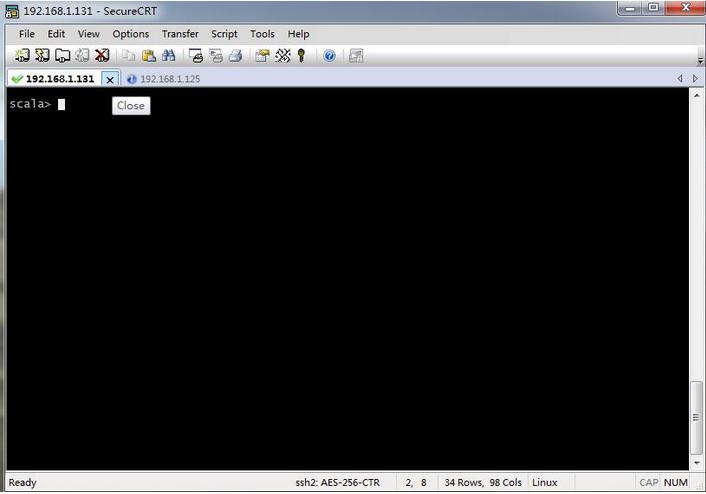Open the Edit menu
This screenshot has width=706, height=494.
click(56, 34)
